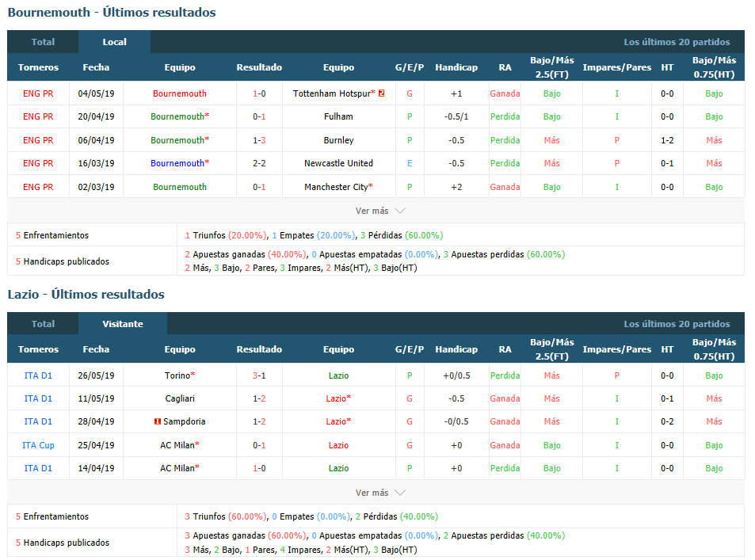Open the 0-1 result against Manchester City
The height and width of the screenshot is (560, 755).
259,187
